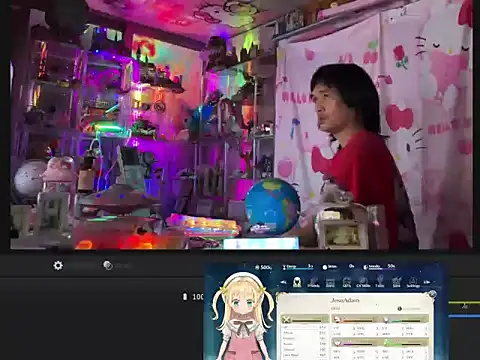Click the 500 currency counter
Viewport: 480px width, 360px height.
pyautogui.click(x=263, y=267)
